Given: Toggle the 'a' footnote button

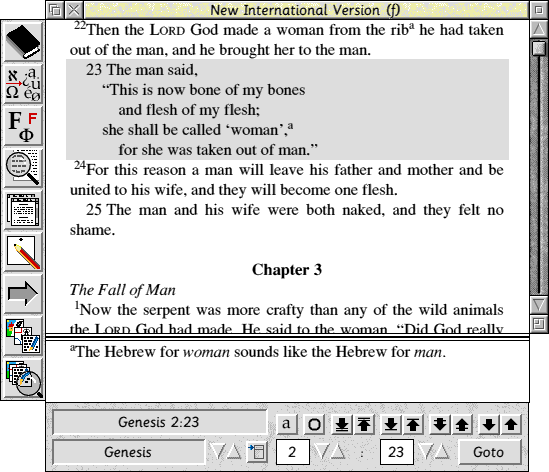Looking at the screenshot, I should (x=286, y=424).
